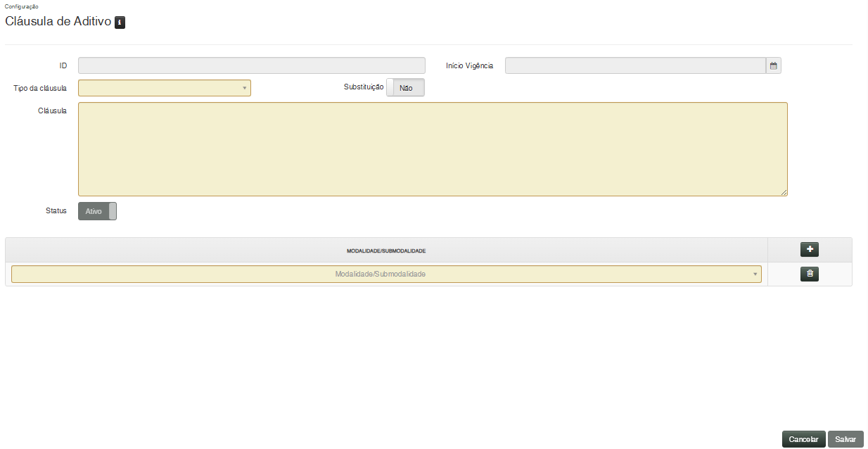The height and width of the screenshot is (449, 868).
Task: Open the Tipo da cláusula dropdown
Action: [165, 88]
